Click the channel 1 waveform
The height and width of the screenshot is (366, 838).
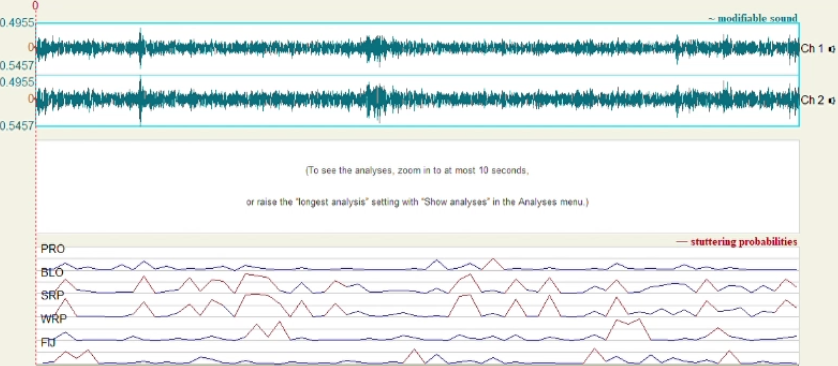pyautogui.click(x=417, y=49)
